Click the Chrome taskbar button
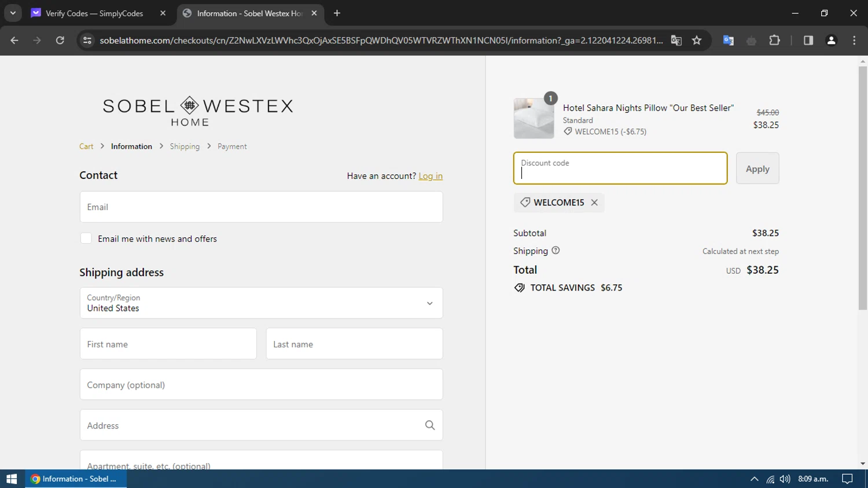 [76, 479]
